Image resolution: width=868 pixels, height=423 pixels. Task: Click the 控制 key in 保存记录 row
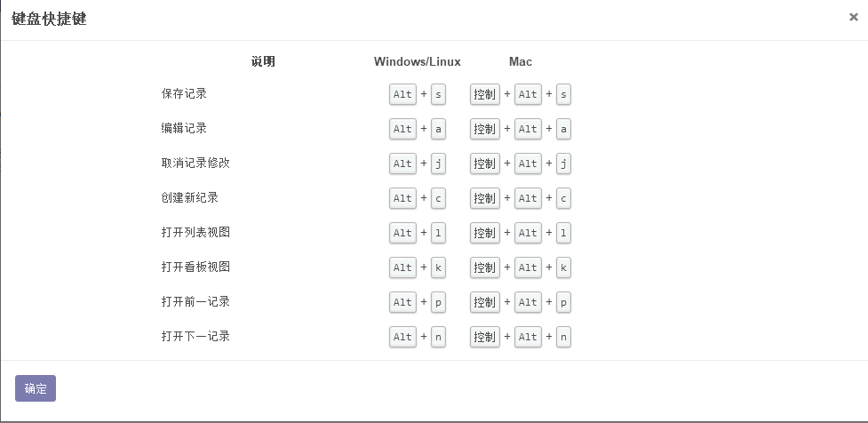pos(485,94)
